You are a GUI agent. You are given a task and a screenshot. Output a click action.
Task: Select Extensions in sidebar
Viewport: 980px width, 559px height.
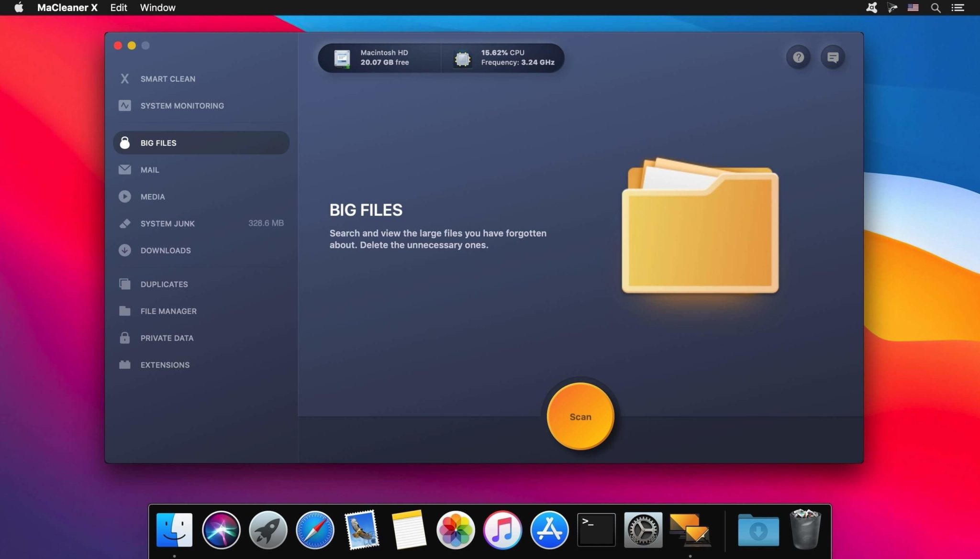[164, 364]
